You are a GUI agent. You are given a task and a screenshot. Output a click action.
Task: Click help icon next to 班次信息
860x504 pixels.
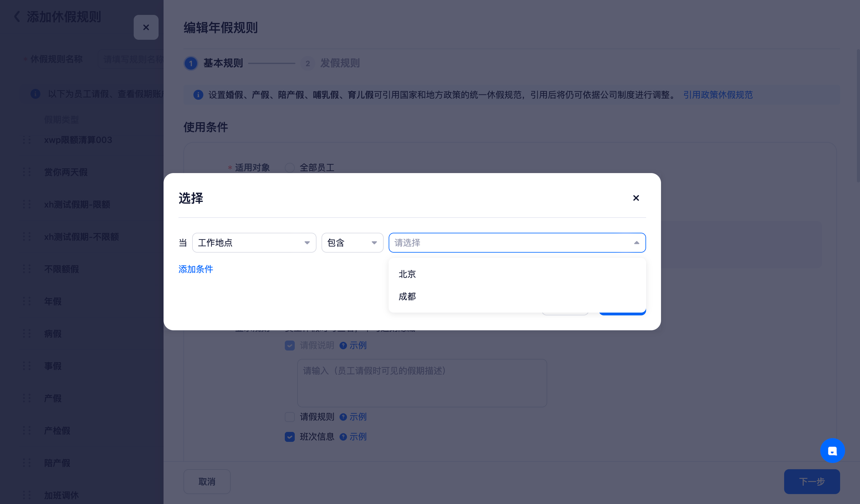tap(343, 437)
